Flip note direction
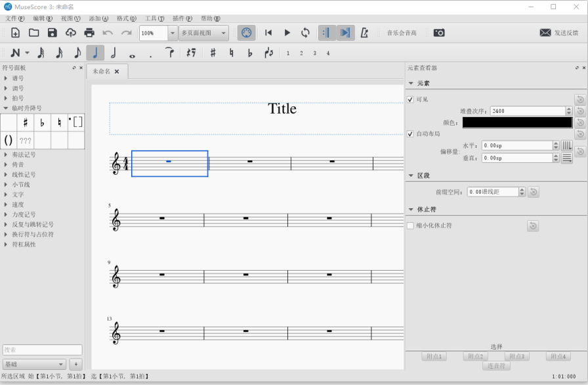The image size is (588, 385). point(268,53)
